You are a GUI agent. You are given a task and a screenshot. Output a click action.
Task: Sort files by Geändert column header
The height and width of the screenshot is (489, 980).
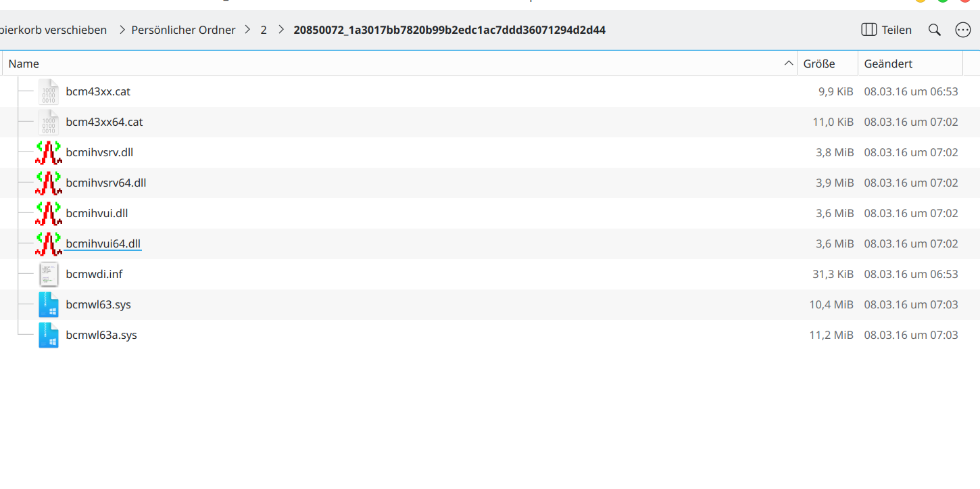click(888, 64)
